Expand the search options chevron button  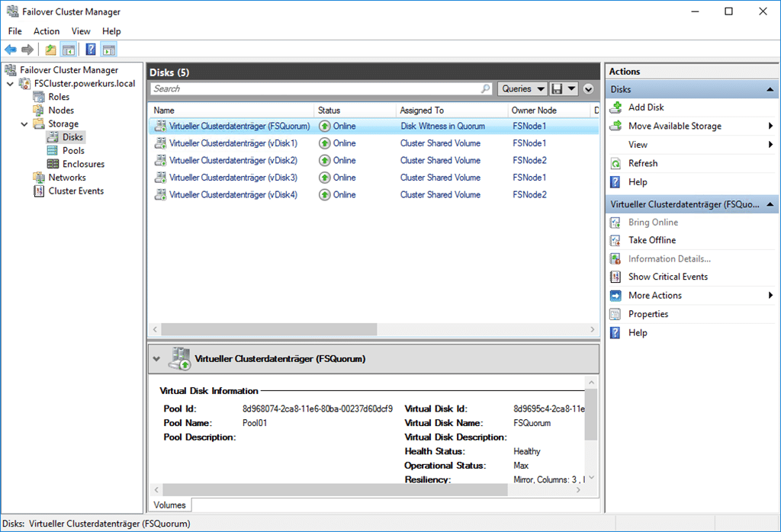[588, 89]
